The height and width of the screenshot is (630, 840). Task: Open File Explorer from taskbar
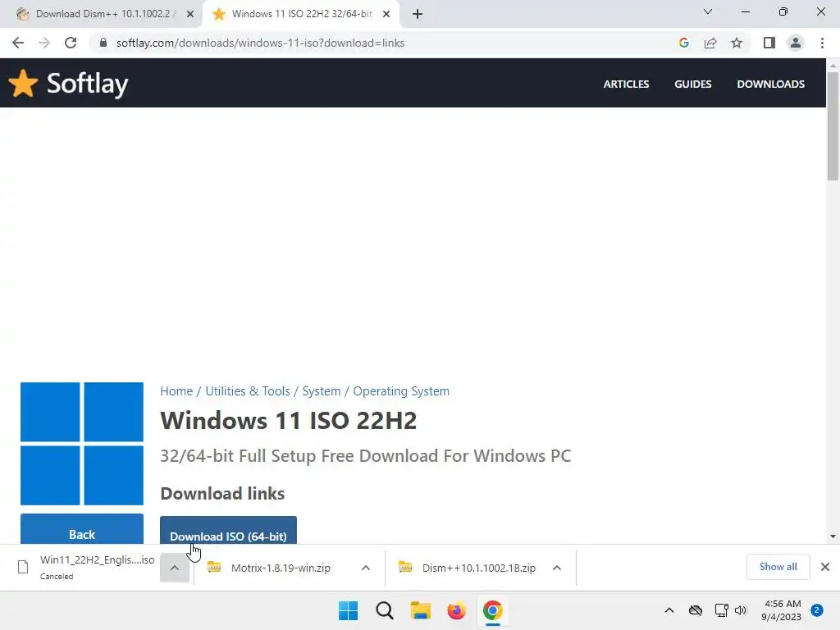421,610
